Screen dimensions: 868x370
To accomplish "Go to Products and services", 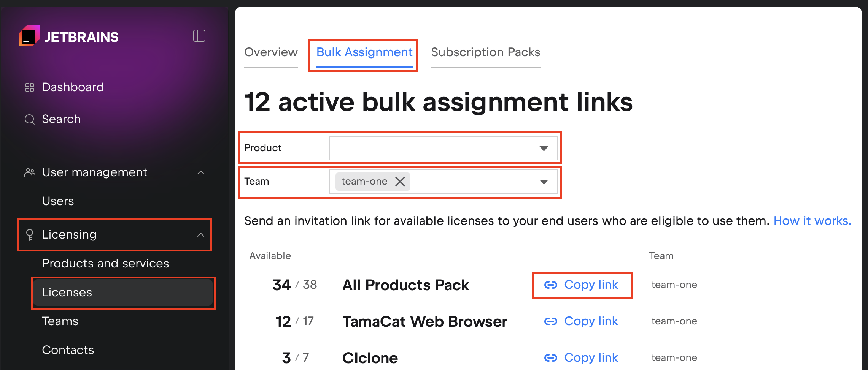I will (105, 263).
